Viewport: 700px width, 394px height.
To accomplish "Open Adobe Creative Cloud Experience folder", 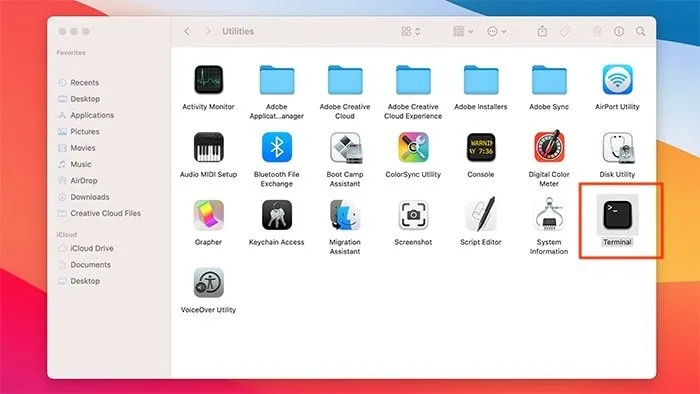I will [x=413, y=80].
